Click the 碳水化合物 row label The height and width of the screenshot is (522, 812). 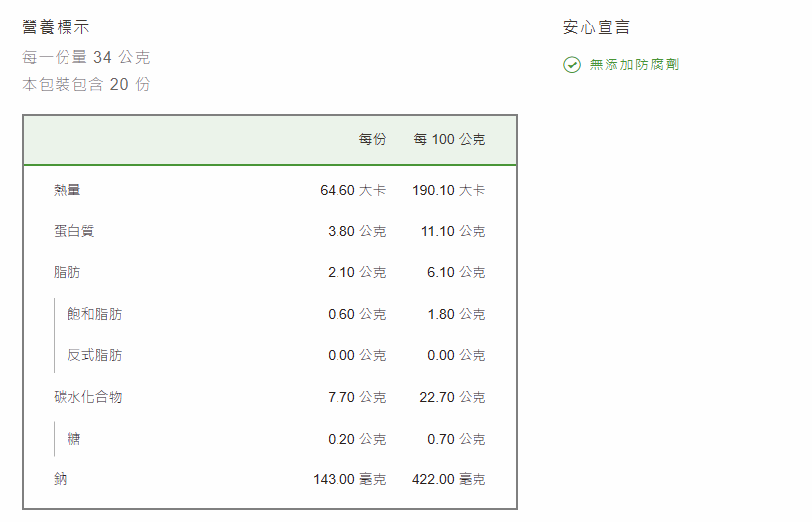[88, 397]
